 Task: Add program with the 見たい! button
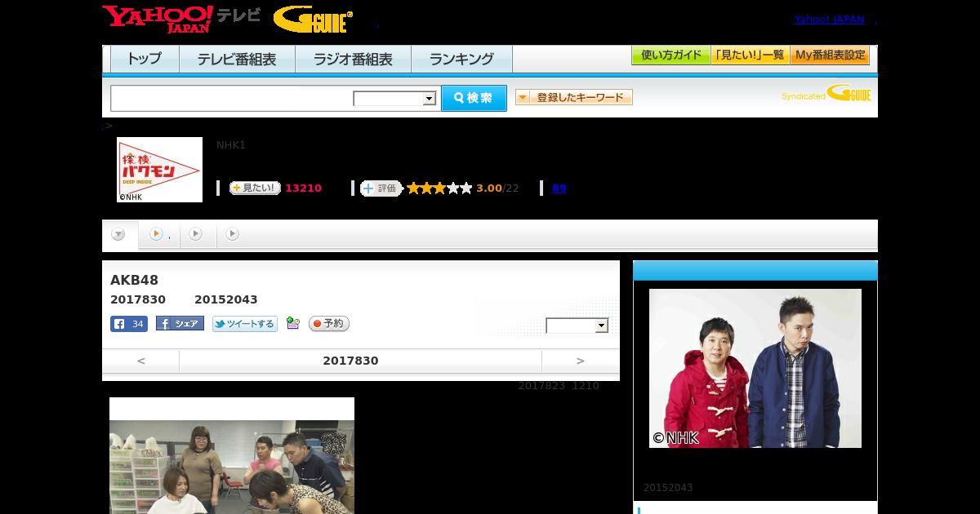[x=255, y=188]
